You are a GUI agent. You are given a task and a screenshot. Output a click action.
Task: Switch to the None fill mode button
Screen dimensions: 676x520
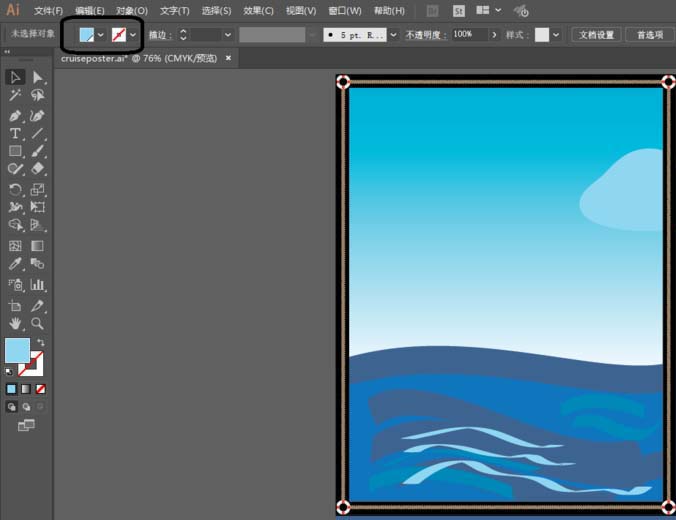pos(40,388)
